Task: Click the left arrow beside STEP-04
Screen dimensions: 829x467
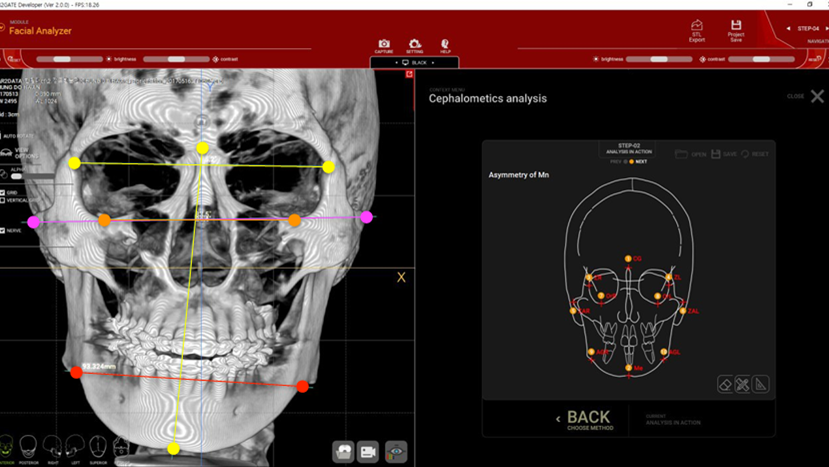Action: [x=788, y=29]
